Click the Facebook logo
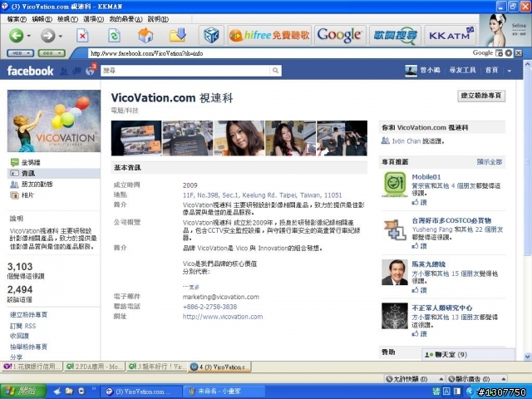Screen dimensions: 532x399 pyautogui.click(x=30, y=71)
